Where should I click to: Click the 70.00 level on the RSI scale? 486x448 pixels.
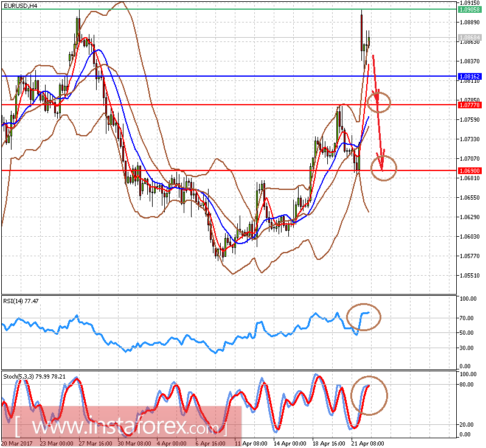[468, 318]
